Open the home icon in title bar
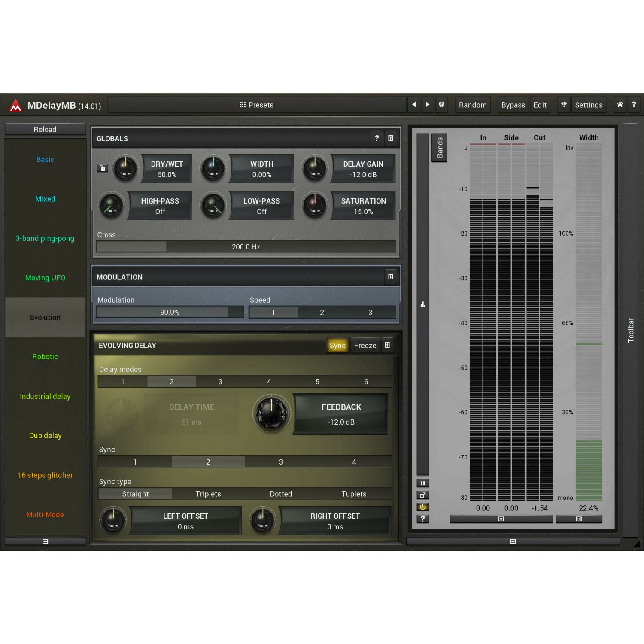This screenshot has width=644, height=644. click(620, 104)
